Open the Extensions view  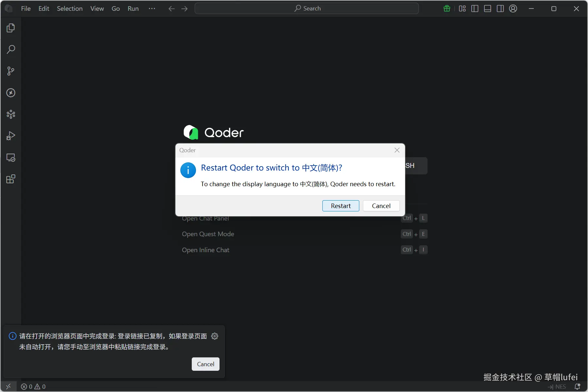click(x=11, y=179)
